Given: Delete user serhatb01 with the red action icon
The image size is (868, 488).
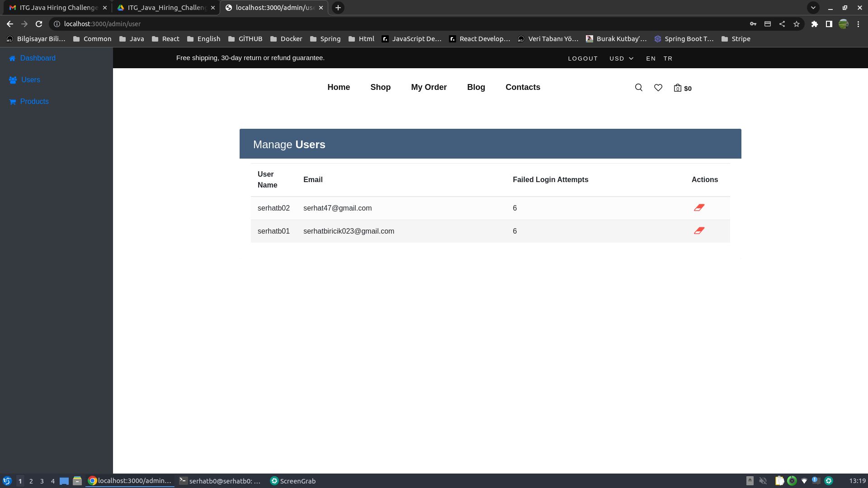Looking at the screenshot, I should tap(699, 230).
